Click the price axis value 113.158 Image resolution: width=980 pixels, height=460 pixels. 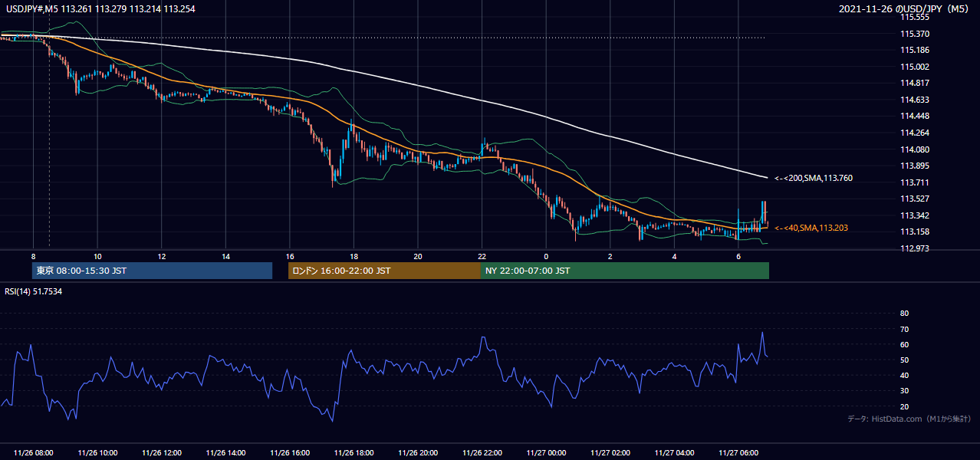[914, 232]
